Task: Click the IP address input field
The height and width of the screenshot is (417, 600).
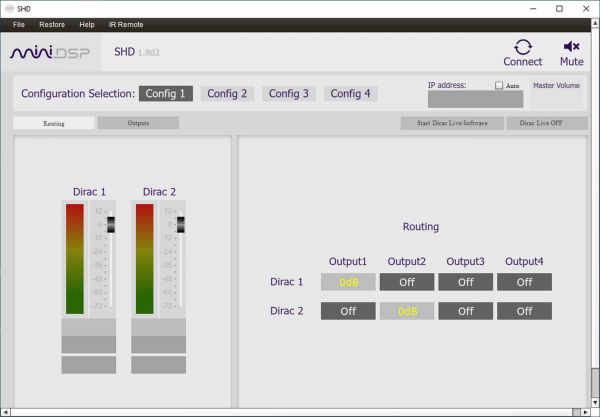Action: coord(475,100)
